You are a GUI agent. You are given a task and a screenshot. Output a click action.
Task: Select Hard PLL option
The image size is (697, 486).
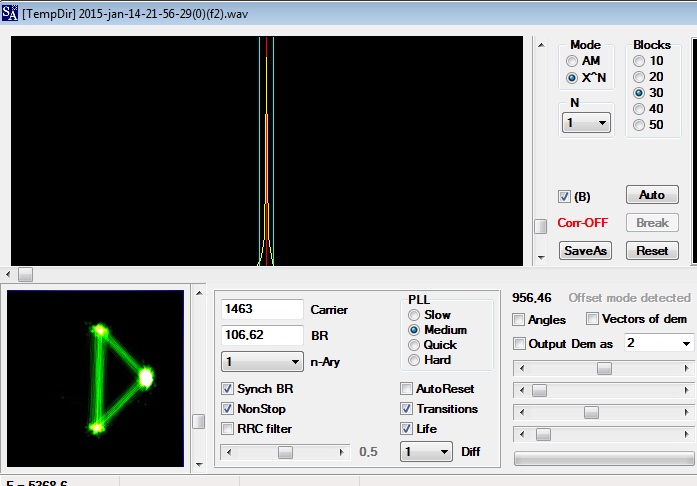pyautogui.click(x=414, y=360)
